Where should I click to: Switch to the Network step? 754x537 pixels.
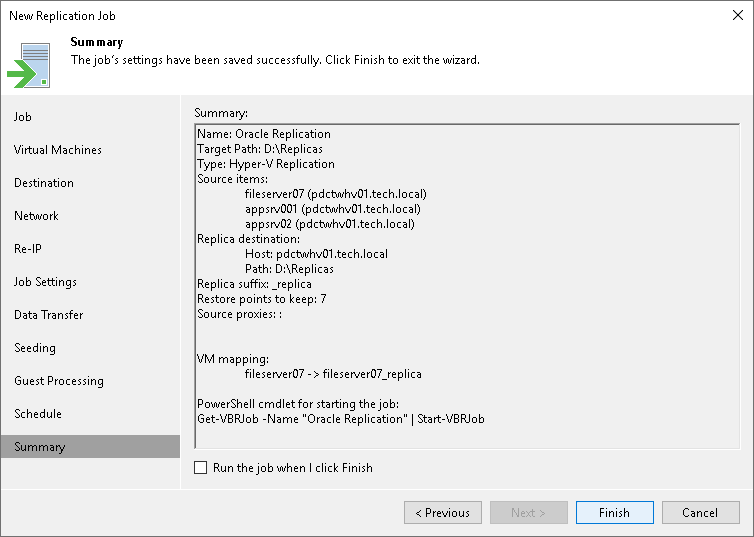(36, 216)
